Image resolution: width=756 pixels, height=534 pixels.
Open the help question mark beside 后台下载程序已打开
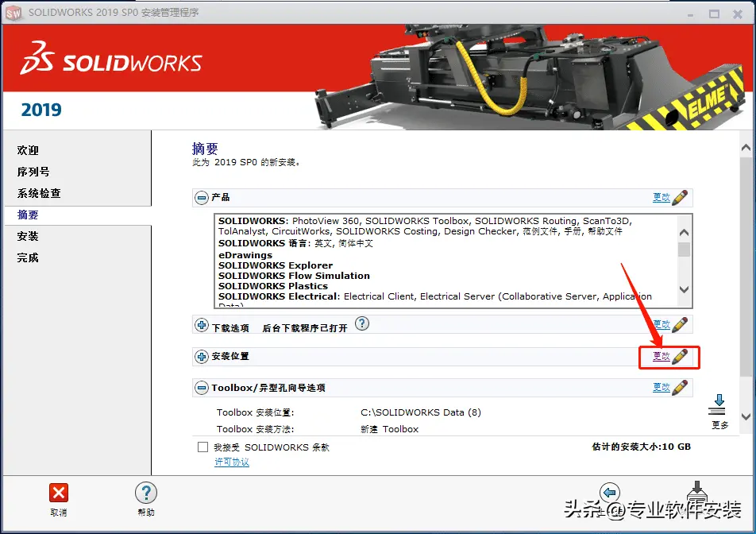coord(362,323)
